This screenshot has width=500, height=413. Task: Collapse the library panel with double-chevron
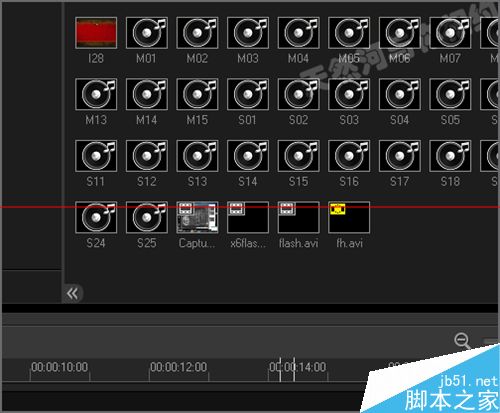coord(72,294)
